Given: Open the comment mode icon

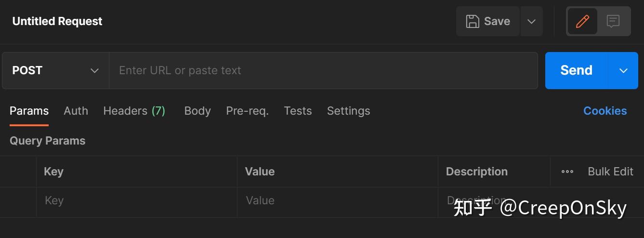Looking at the screenshot, I should tap(613, 21).
